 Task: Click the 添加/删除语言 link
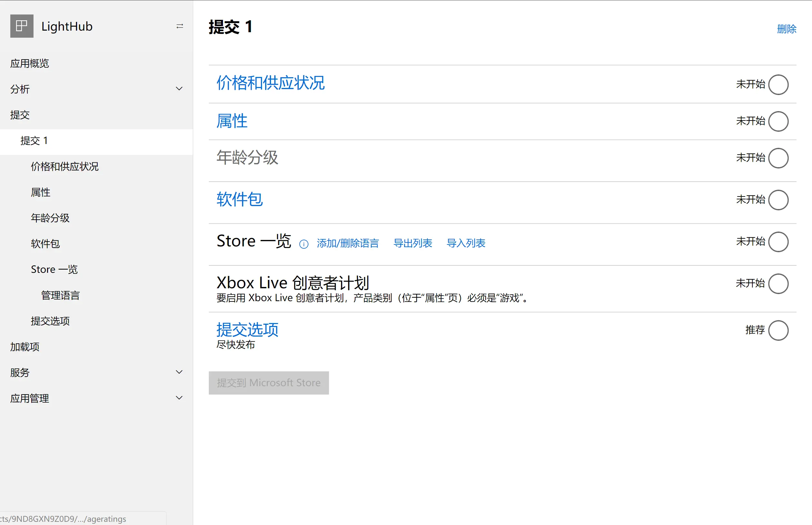pos(347,243)
